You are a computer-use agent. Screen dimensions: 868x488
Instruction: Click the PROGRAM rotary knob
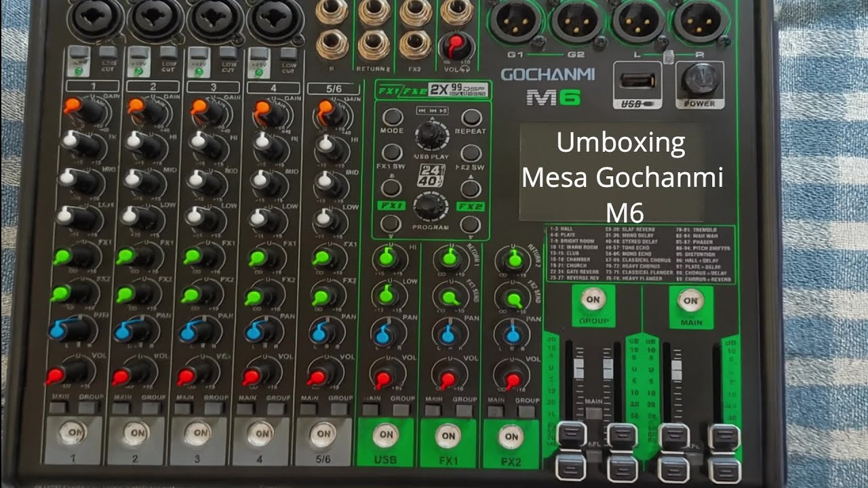coord(429,205)
